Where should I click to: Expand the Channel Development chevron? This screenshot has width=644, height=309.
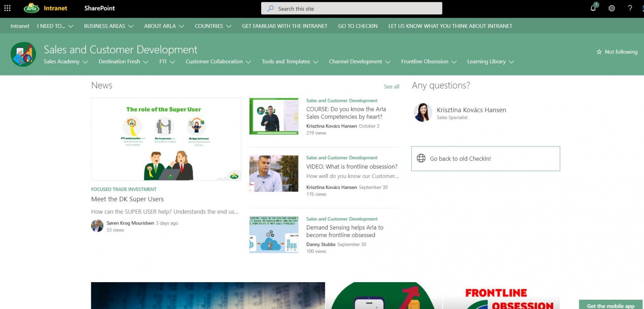(388, 62)
